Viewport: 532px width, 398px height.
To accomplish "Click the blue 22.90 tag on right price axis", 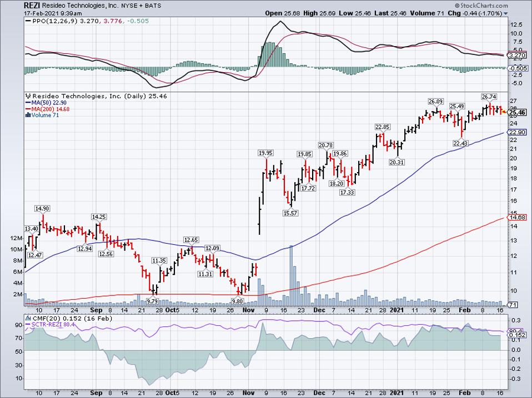I will 518,132.
